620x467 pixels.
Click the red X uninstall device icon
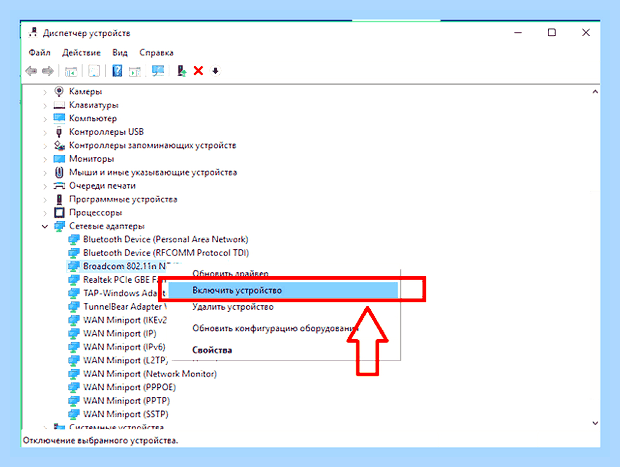198,71
